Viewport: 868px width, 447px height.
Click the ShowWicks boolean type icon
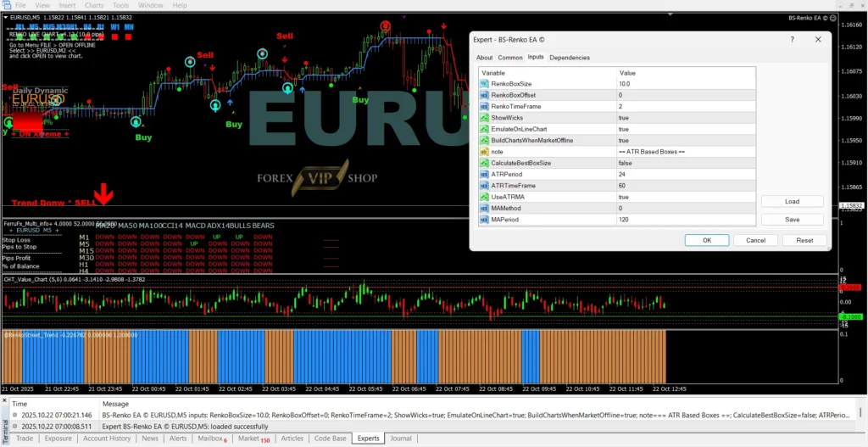click(x=486, y=118)
